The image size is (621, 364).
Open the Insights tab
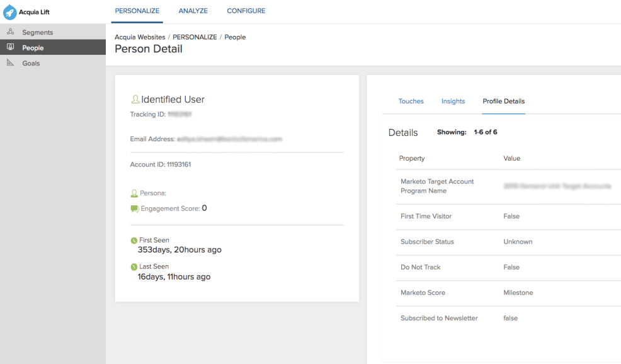point(453,101)
